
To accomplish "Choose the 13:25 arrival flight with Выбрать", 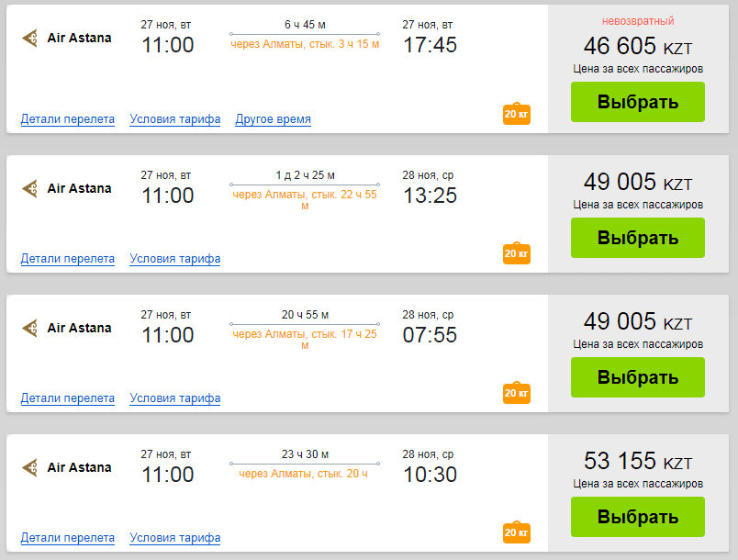I will click(638, 238).
